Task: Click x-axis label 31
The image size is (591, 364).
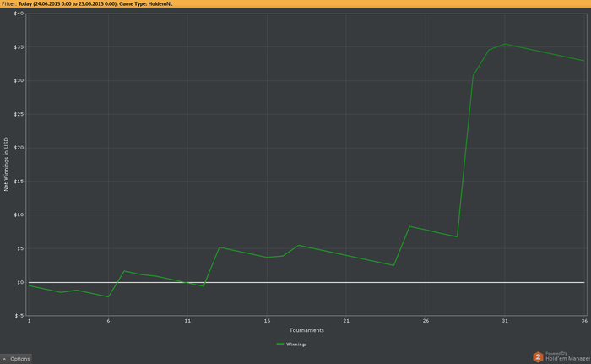Action: 505,321
